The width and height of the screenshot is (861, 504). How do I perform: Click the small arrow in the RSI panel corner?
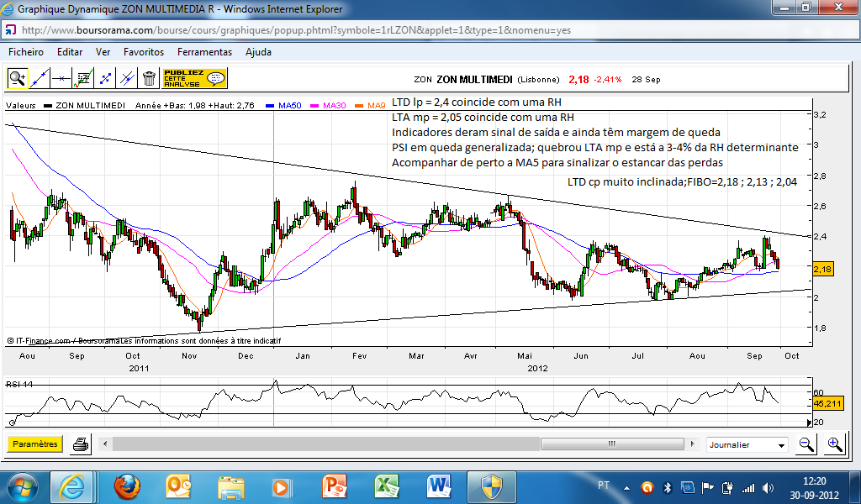[809, 423]
